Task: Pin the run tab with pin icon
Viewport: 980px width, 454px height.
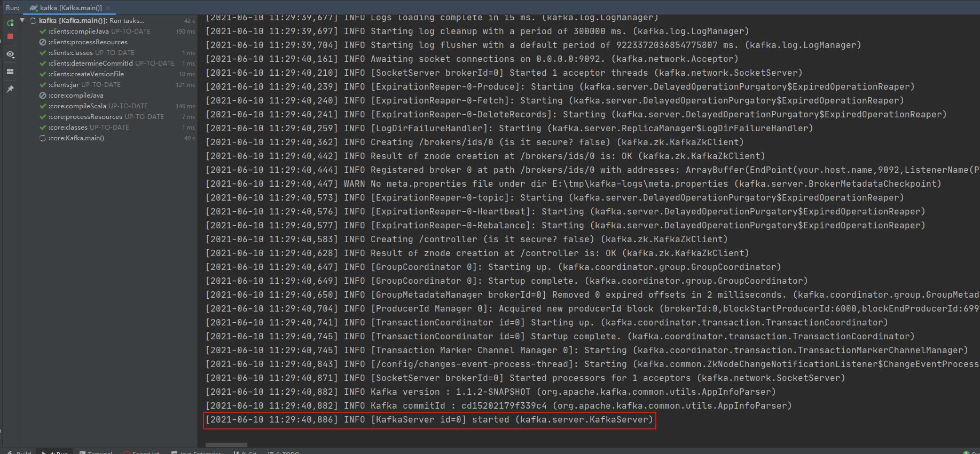Action: pos(10,89)
